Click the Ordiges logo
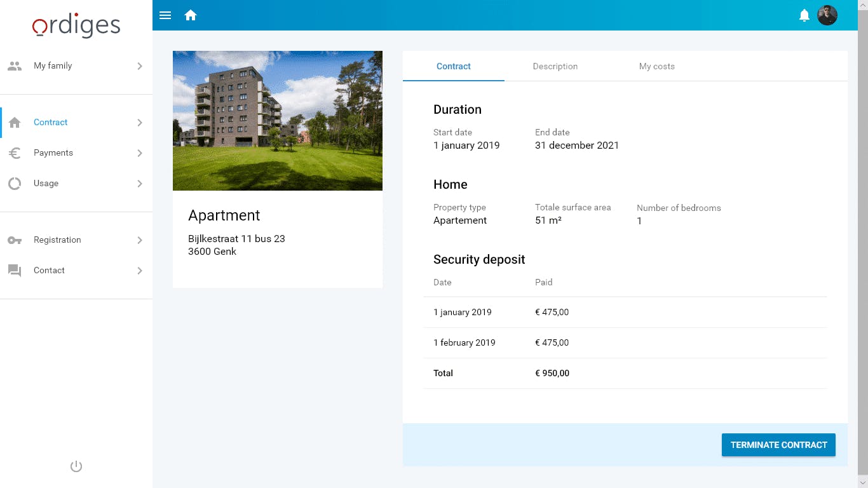This screenshot has height=488, width=868. click(76, 25)
